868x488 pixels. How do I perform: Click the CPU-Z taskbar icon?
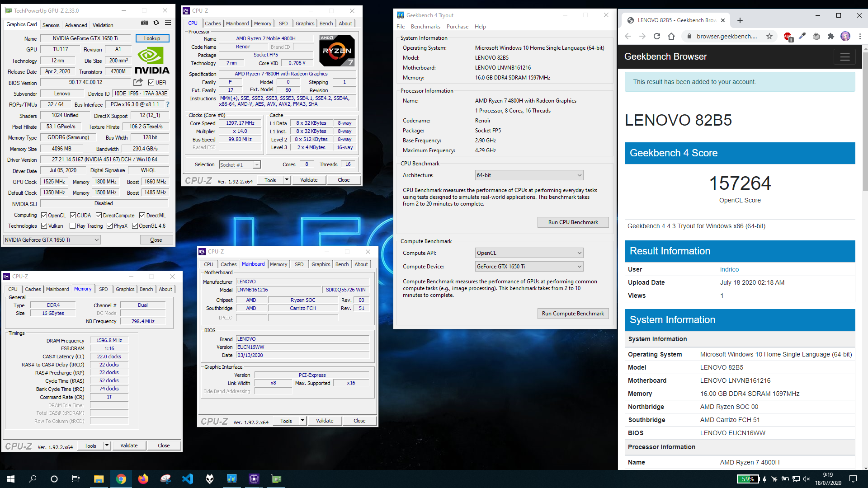coord(254,479)
